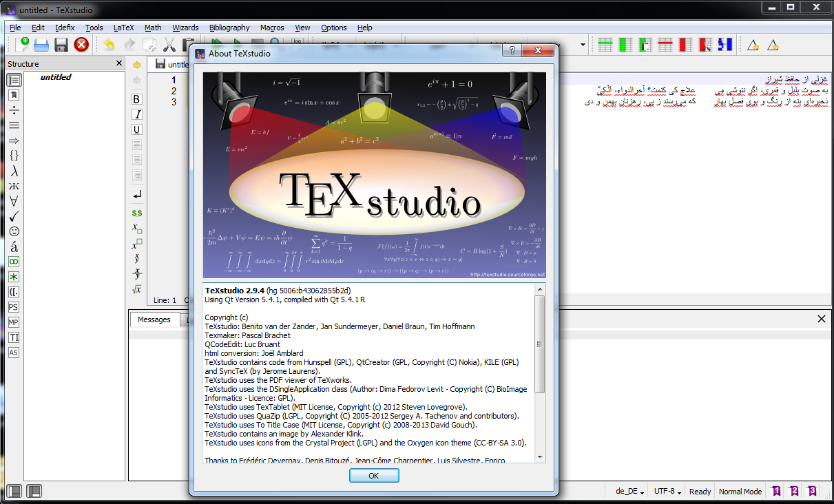
Task: Insert superscript with the x-super icon
Action: [x=137, y=244]
